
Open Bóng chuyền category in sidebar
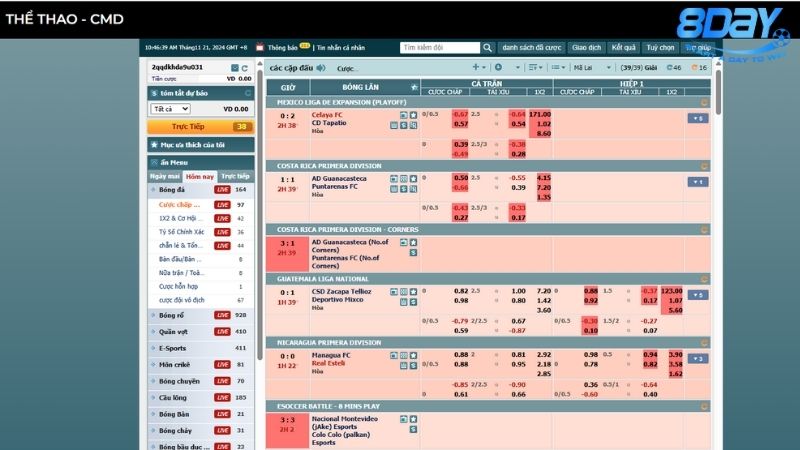pos(201,381)
